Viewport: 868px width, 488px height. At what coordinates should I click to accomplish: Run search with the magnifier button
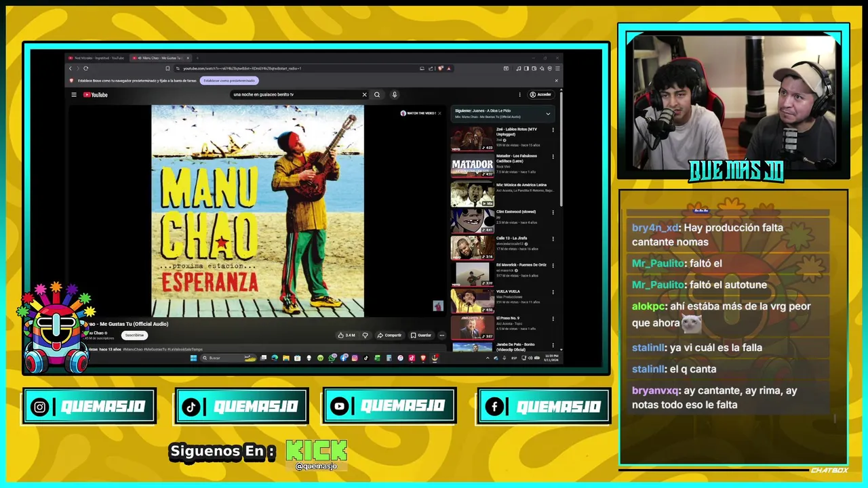tap(377, 95)
